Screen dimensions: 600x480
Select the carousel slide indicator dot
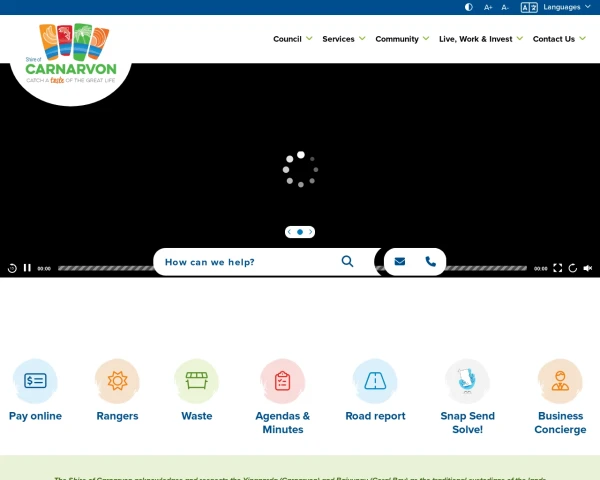[300, 232]
